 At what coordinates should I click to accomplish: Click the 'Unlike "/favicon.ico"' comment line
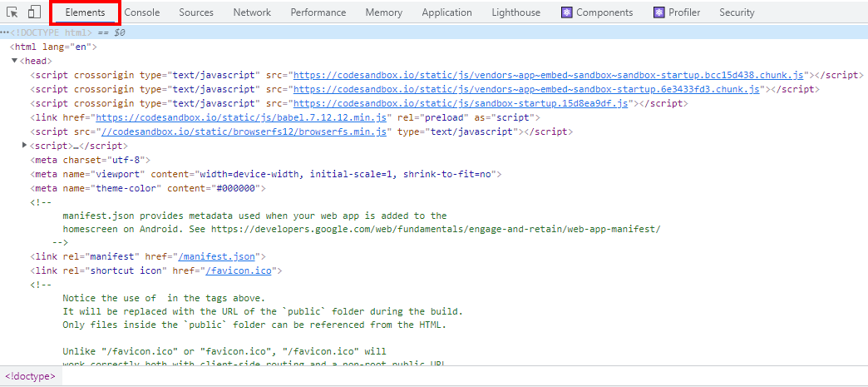coord(224,351)
